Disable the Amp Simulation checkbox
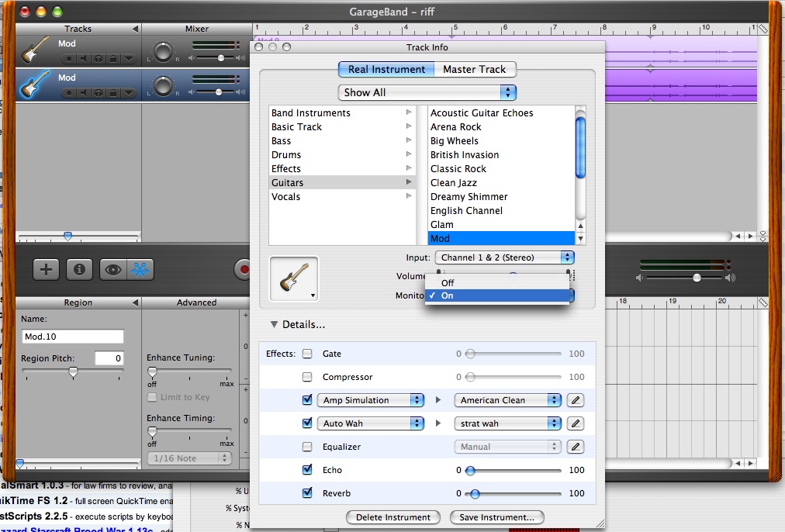 click(307, 400)
